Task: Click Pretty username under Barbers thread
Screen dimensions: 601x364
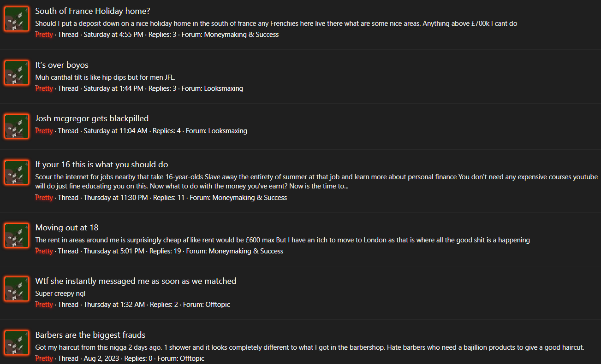Action: tap(44, 358)
